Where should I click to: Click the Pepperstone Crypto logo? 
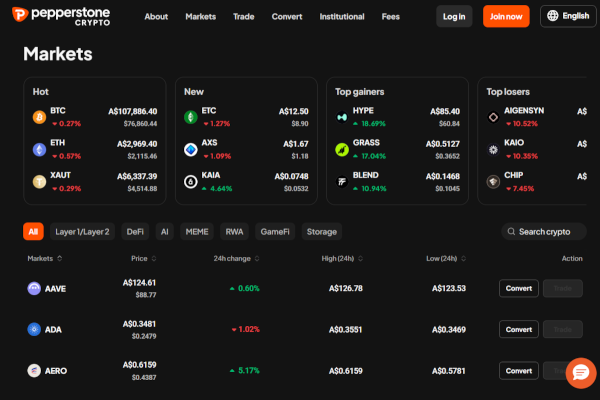click(x=61, y=16)
